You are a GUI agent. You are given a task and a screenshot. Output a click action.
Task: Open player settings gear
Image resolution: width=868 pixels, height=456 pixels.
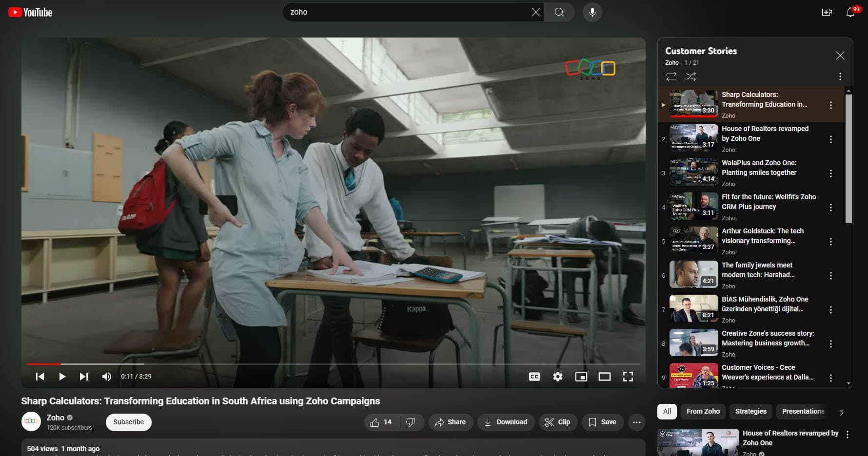(x=558, y=377)
